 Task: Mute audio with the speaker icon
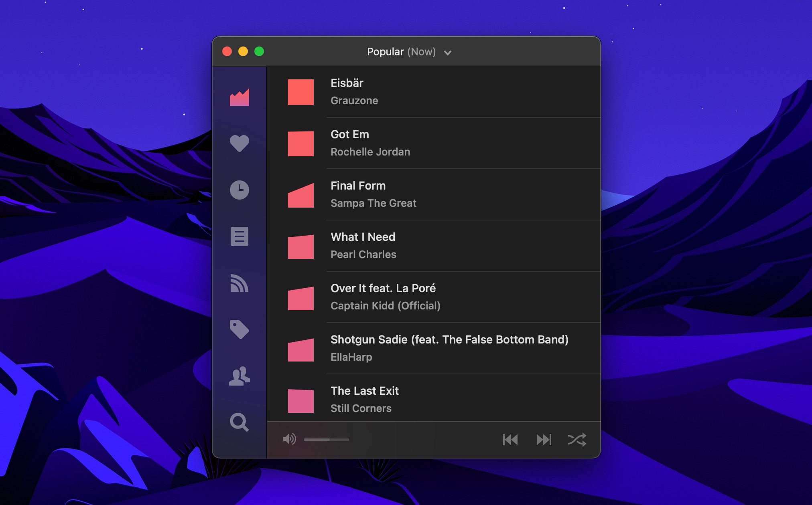[x=289, y=439]
